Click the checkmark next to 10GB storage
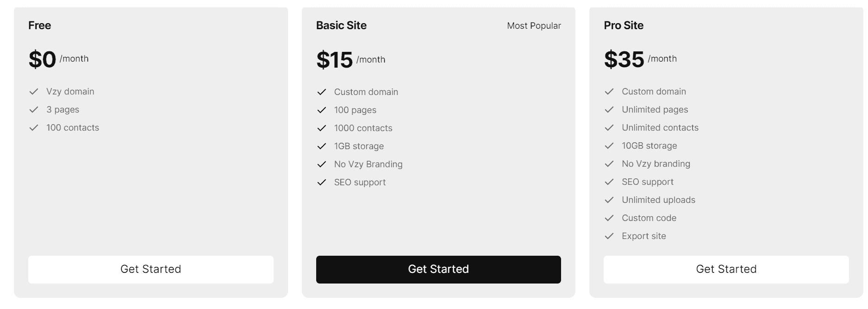This screenshot has width=868, height=309. click(609, 145)
